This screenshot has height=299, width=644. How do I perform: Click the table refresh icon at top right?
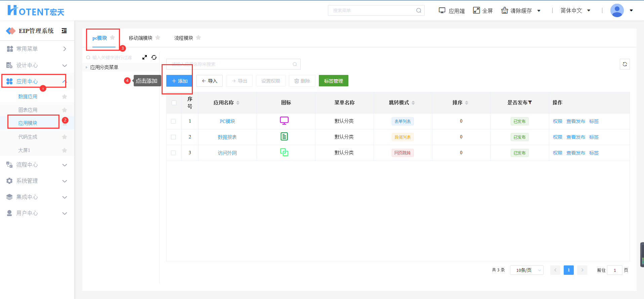point(625,64)
